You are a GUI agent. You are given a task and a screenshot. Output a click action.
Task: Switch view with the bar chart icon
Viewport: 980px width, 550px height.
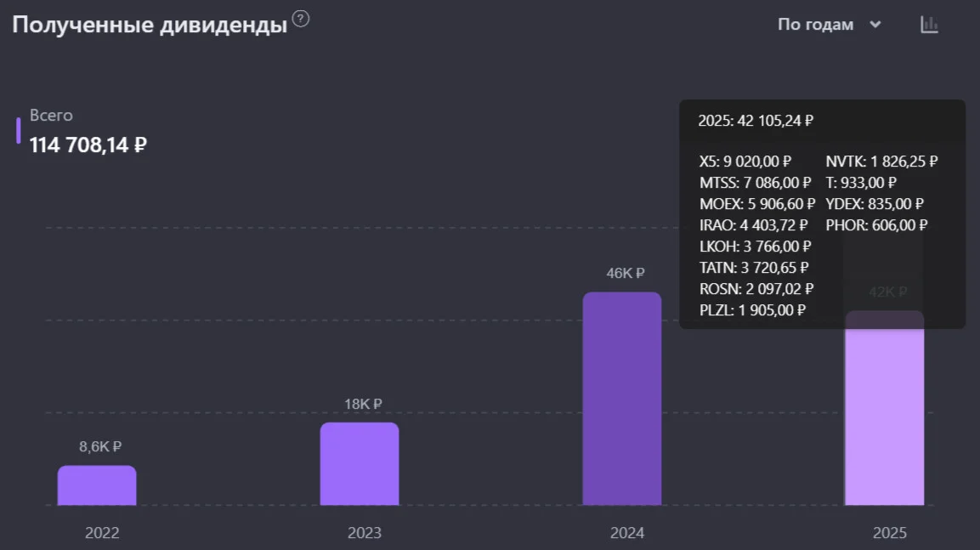[929, 25]
